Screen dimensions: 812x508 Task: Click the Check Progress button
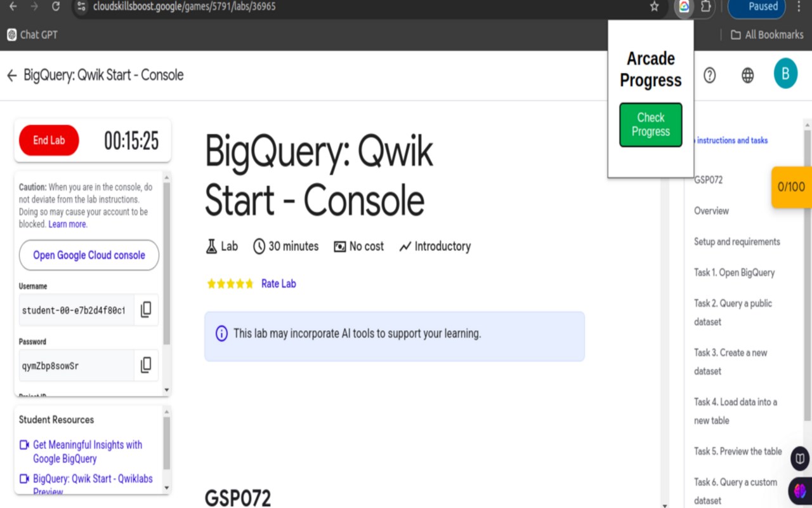[651, 124]
